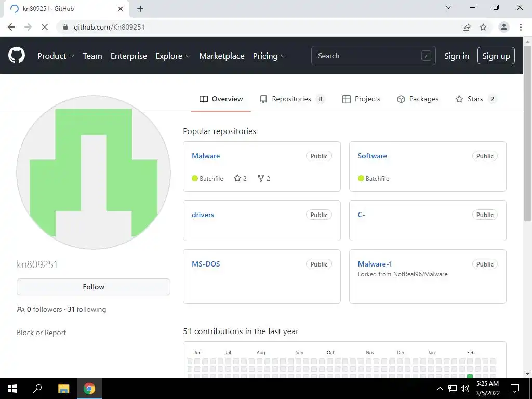532x399 pixels.
Task: Expand the Pricing dropdown menu
Action: coord(270,56)
